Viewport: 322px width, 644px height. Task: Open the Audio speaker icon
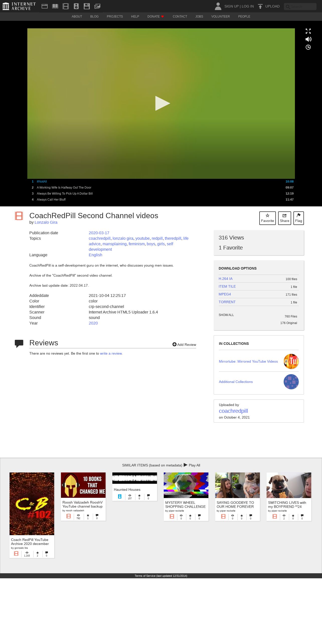pos(76,6)
